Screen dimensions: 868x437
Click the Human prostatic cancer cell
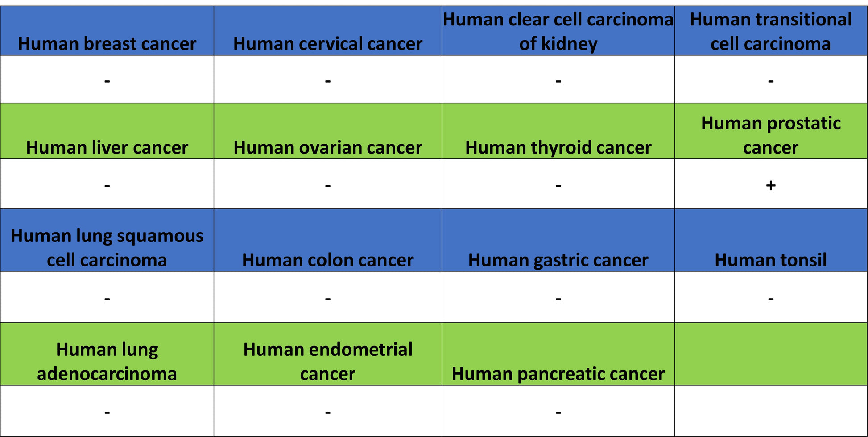point(771,131)
